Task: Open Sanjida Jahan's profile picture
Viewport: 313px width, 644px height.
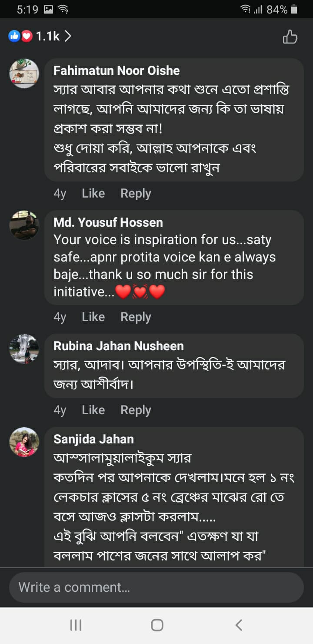Action: coord(24,442)
